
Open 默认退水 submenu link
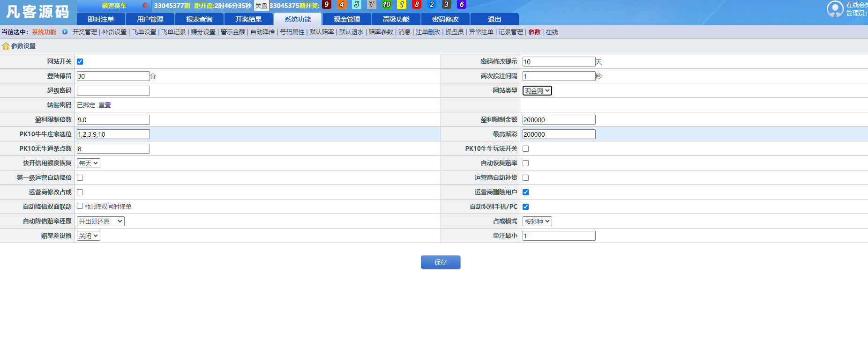coord(351,32)
